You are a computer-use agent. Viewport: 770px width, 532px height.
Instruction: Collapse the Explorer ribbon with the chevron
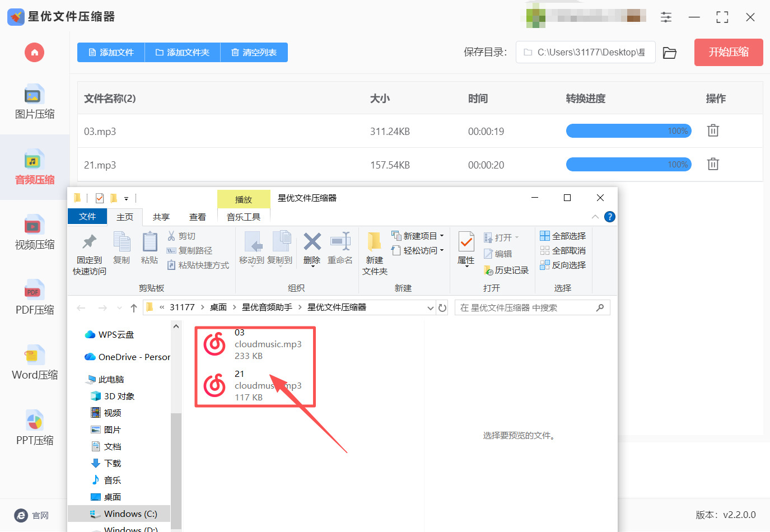(x=595, y=217)
